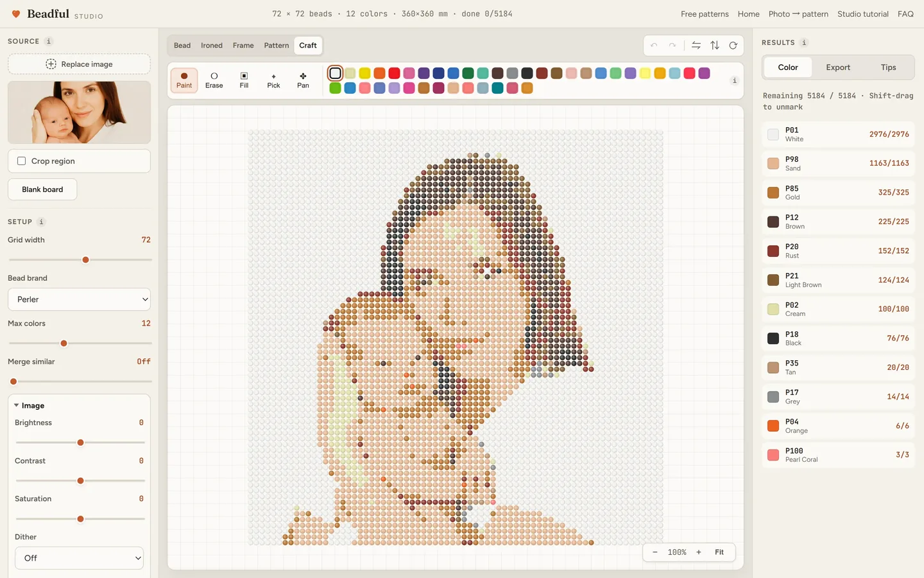This screenshot has height=578, width=924.
Task: Flip pattern vertically with the up-down arrows icon
Action: pyautogui.click(x=715, y=46)
